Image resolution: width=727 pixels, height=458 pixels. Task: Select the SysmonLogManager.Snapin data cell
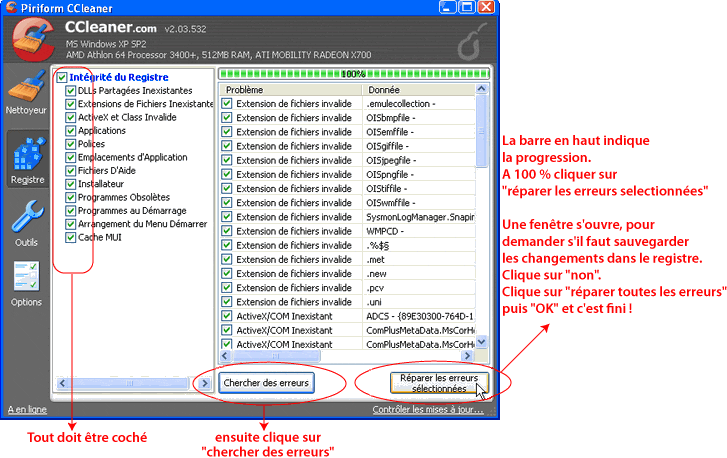[419, 217]
